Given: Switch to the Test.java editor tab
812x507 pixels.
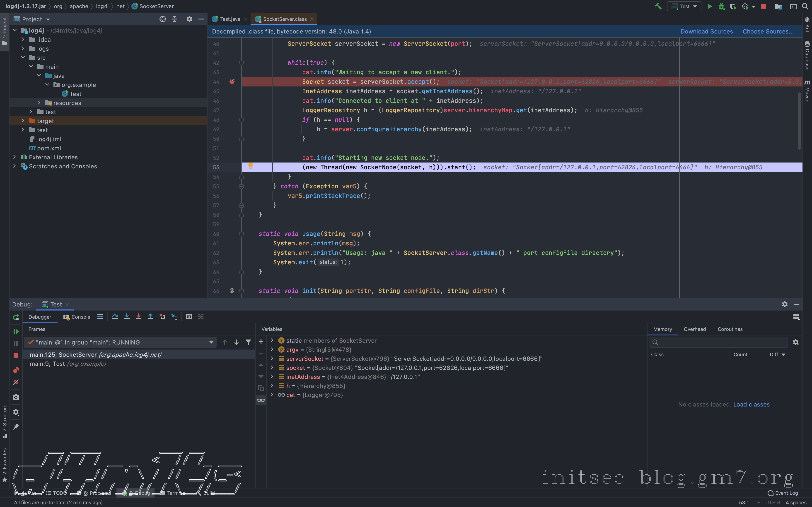Looking at the screenshot, I should (x=230, y=19).
